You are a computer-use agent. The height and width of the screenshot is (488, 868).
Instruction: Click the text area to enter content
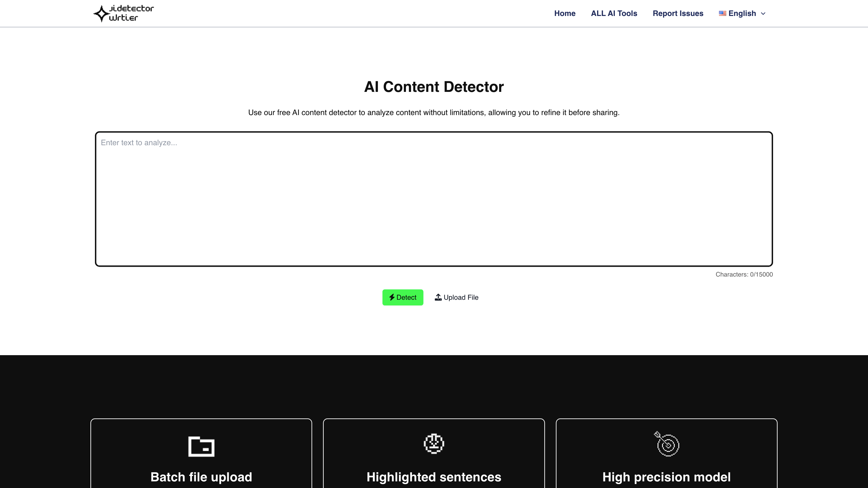click(x=434, y=199)
